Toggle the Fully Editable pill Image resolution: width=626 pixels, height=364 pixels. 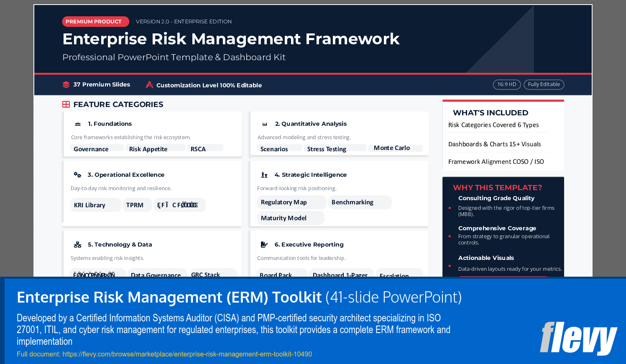tap(544, 84)
